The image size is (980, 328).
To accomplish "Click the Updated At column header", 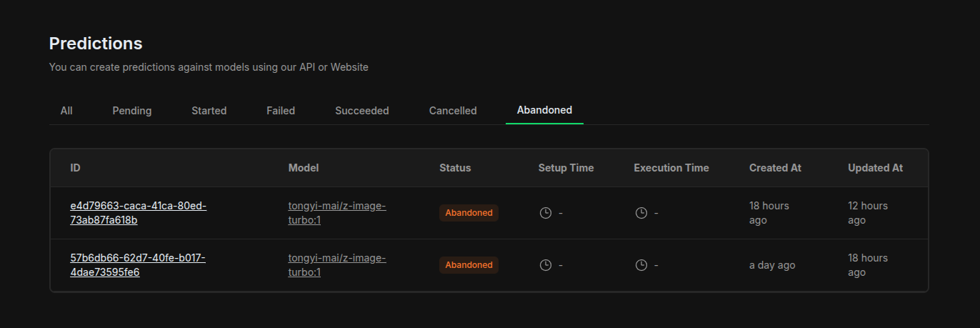I will point(875,168).
